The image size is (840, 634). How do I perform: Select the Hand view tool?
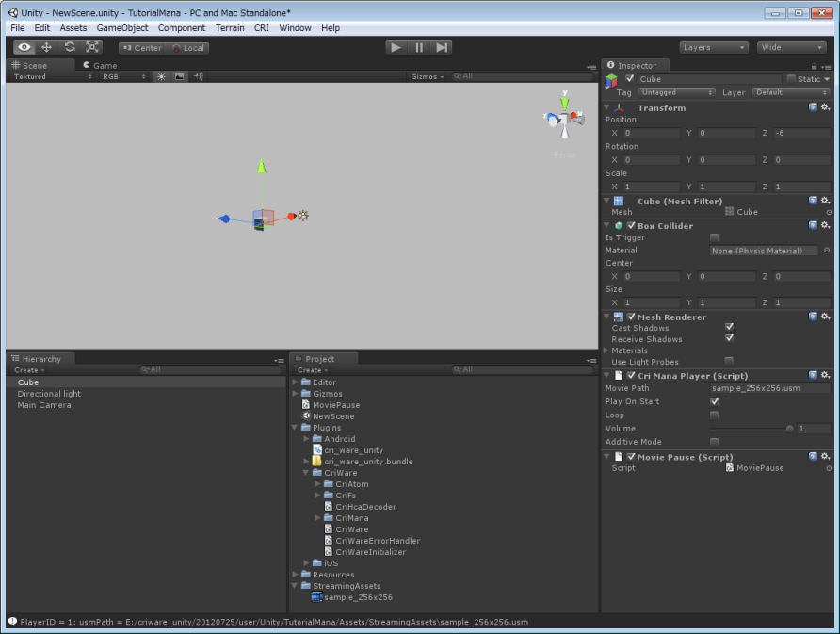[24, 47]
